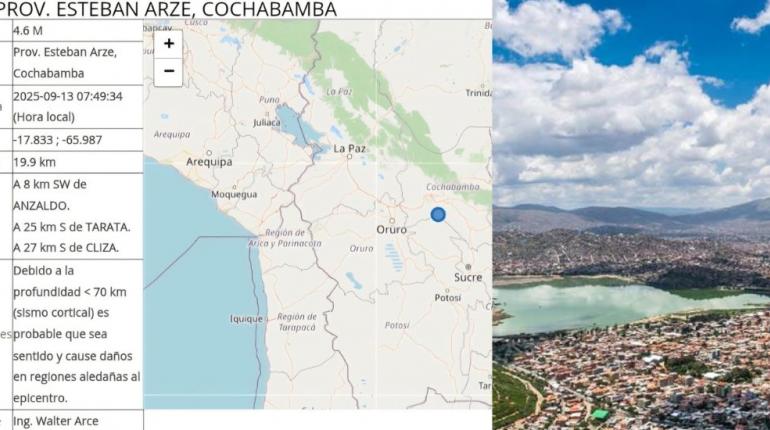This screenshot has width=770, height=430.
Task: Click the coordinates -17.833 ; -65.987 cell
Action: [78, 140]
